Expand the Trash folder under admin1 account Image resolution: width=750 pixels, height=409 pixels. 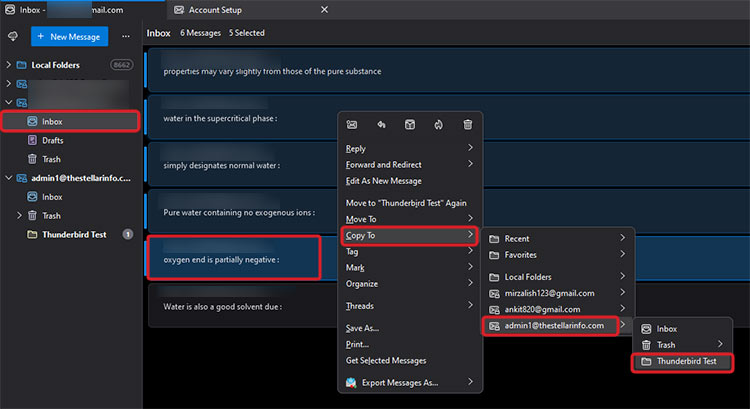19,216
